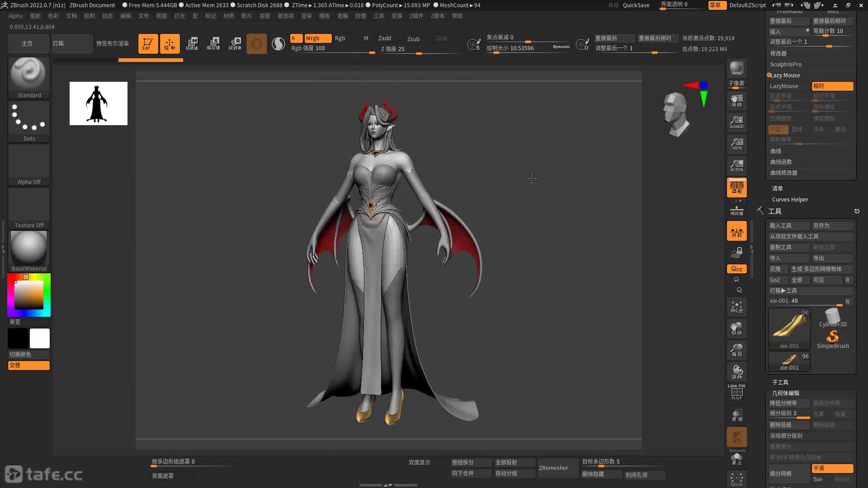Click the PolyF Line Fill icon
The height and width of the screenshot is (488, 868).
pyautogui.click(x=736, y=392)
